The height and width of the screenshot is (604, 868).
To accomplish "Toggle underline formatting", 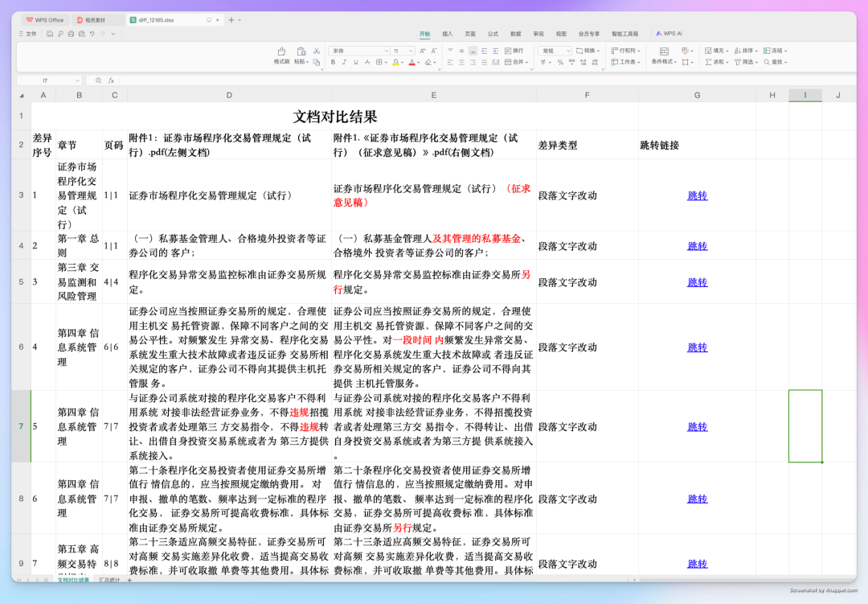I will [x=355, y=62].
